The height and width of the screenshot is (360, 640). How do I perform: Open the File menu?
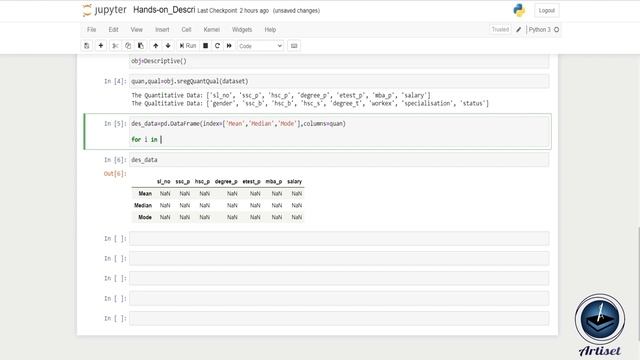click(x=91, y=30)
